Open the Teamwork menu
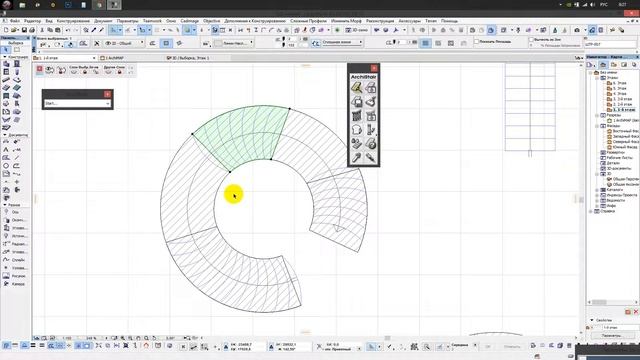This screenshot has height=360, width=640. [x=152, y=21]
